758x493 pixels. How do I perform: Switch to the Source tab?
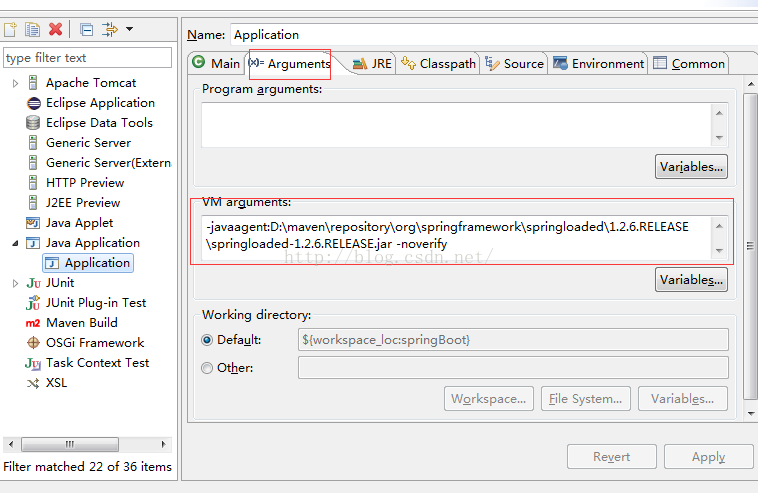tap(514, 63)
